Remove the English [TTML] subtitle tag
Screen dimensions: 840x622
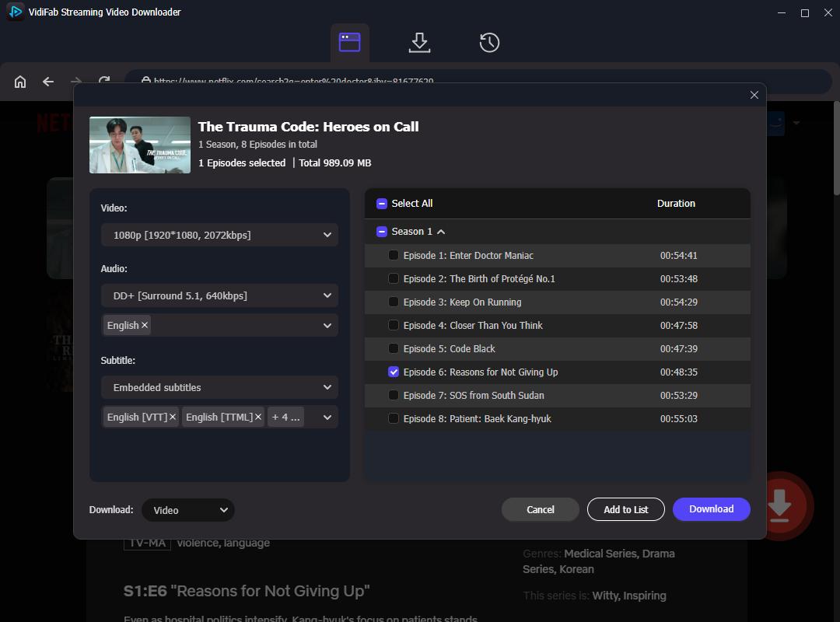[x=258, y=417]
